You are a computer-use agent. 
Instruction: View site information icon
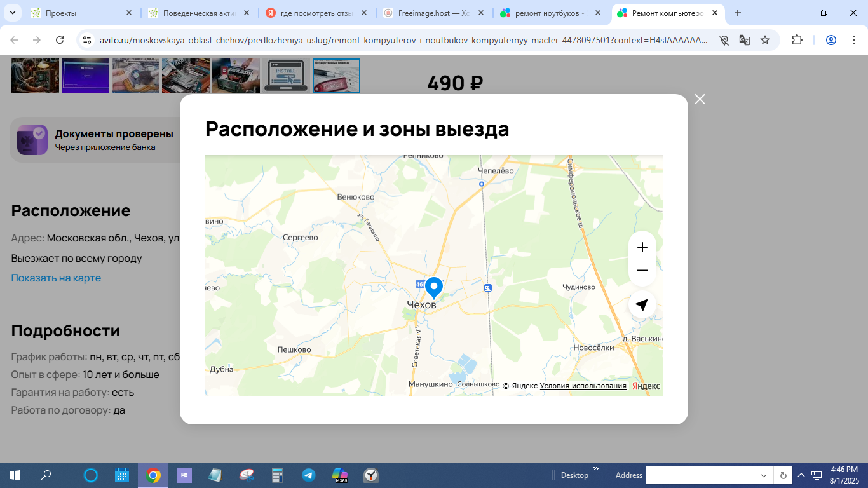pyautogui.click(x=88, y=40)
